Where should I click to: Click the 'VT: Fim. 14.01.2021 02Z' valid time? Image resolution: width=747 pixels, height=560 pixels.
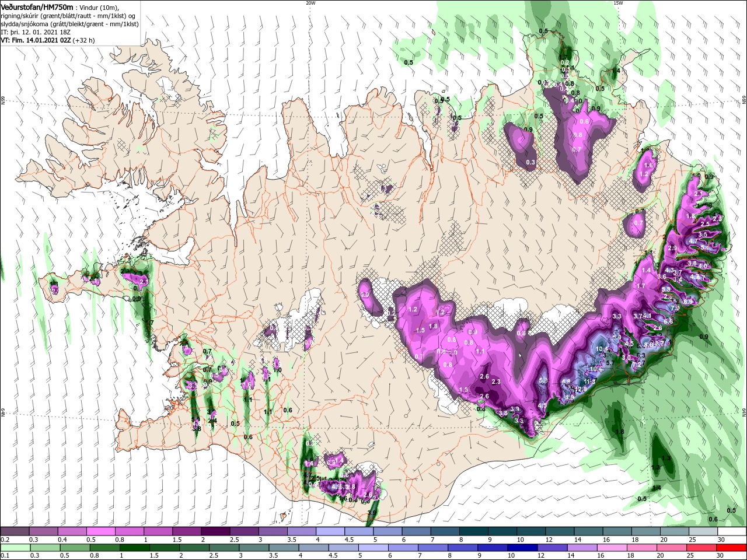click(36, 40)
